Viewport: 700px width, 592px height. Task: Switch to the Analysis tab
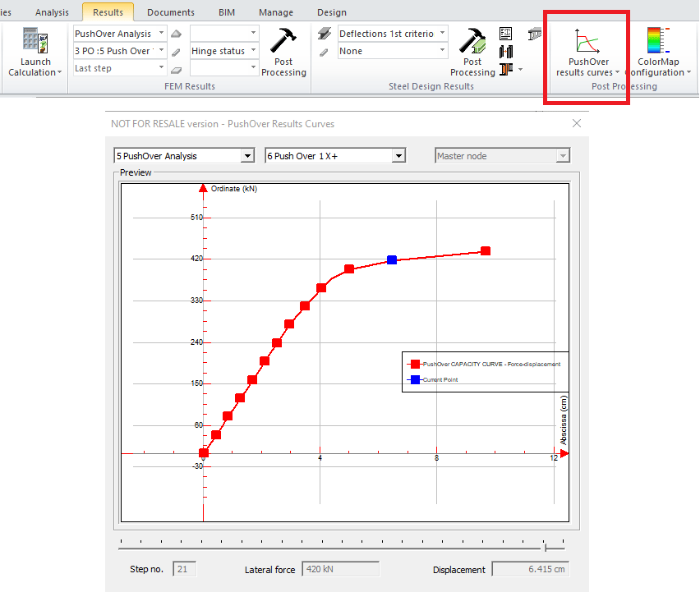click(52, 12)
